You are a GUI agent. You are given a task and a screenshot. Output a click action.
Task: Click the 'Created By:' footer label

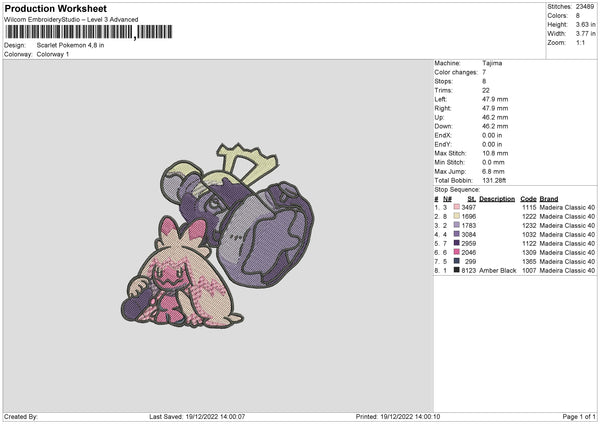21,416
